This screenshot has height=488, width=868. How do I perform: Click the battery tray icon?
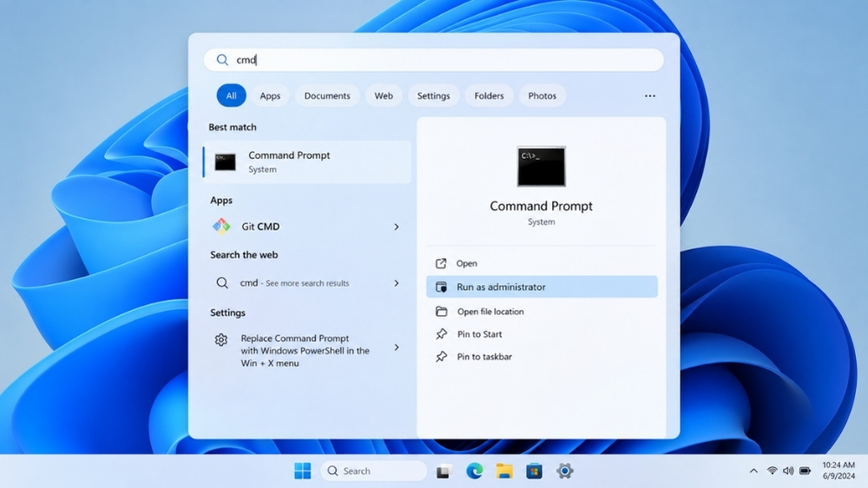coord(805,471)
